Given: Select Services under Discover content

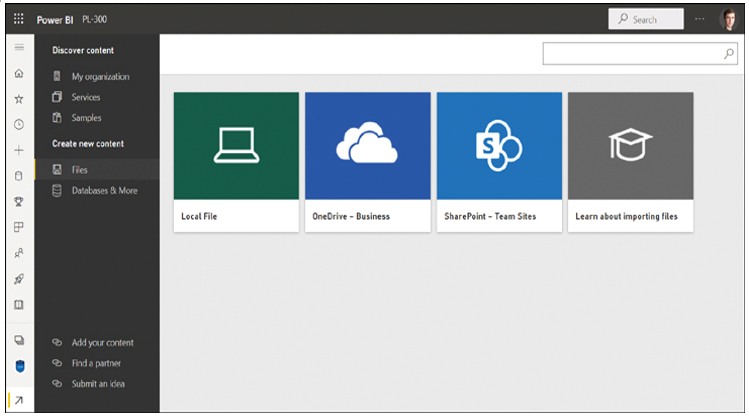Looking at the screenshot, I should (x=97, y=97).
